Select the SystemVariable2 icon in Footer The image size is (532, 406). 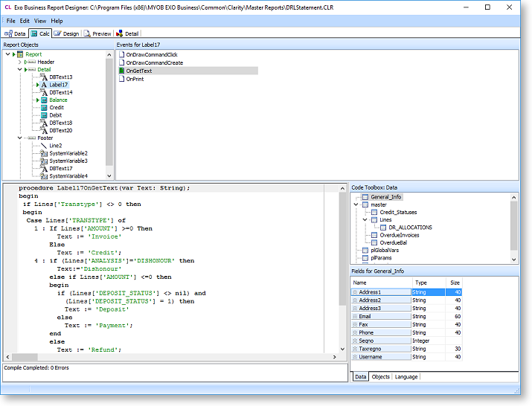point(44,153)
